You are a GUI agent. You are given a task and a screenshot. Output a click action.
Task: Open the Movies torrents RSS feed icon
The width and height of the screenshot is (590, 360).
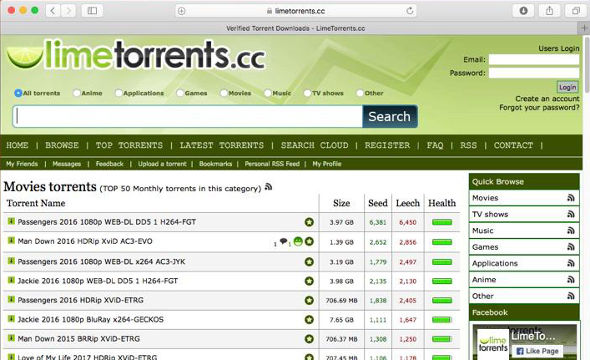(268, 187)
